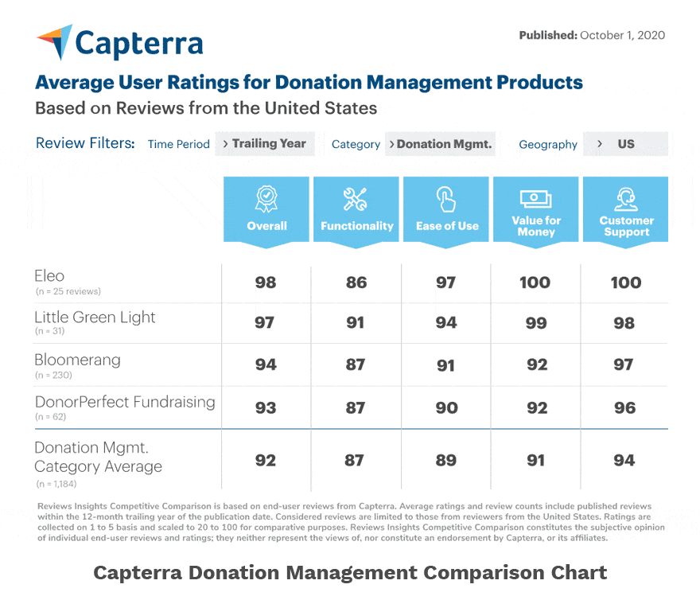This screenshot has height=596, width=700.
Task: Click the 'Average User Ratings for Donation Management Products' heading
Action: 309,82
